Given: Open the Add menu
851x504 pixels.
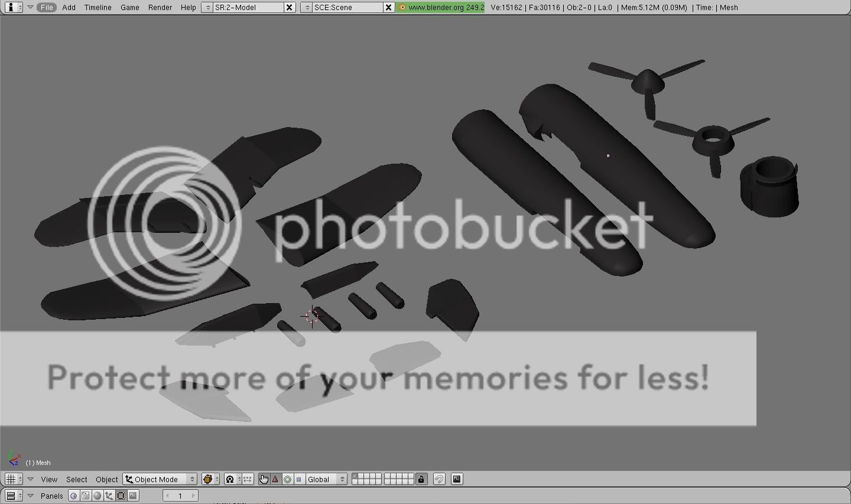Looking at the screenshot, I should pyautogui.click(x=69, y=7).
